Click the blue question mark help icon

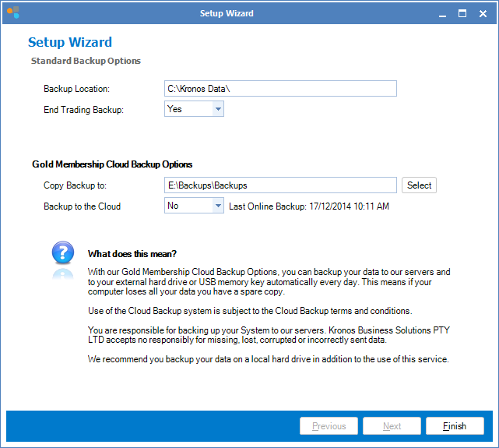point(62,254)
